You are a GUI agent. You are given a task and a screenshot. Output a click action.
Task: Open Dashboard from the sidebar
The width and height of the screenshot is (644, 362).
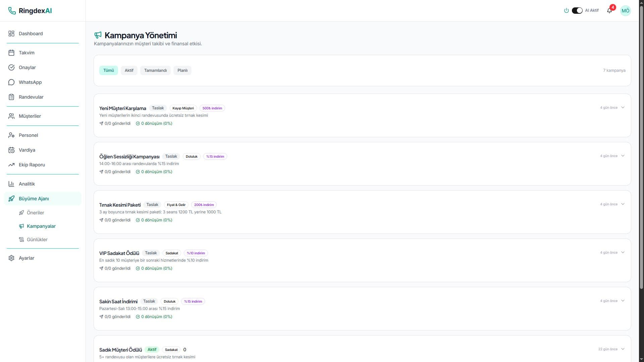(43, 34)
